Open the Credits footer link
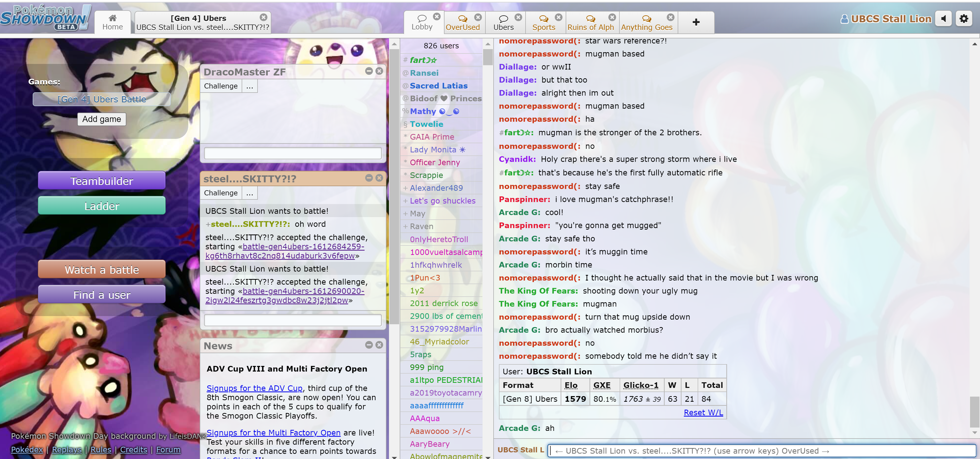This screenshot has height=459, width=980. coord(133,450)
